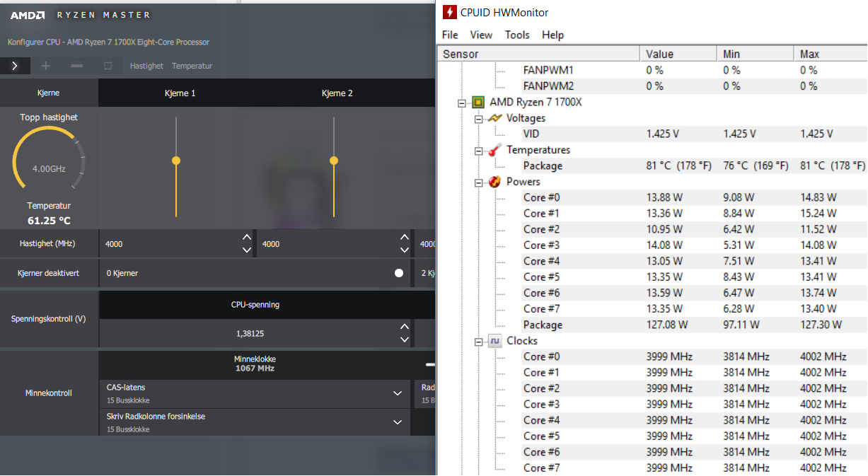Click the 127.30 W max package power value

tap(821, 325)
